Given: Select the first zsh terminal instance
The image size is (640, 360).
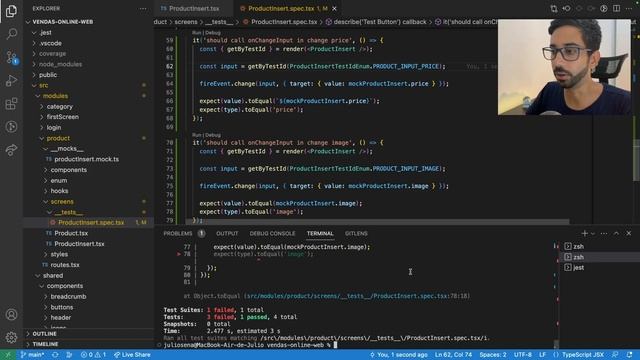Looking at the screenshot, I should click(578, 247).
